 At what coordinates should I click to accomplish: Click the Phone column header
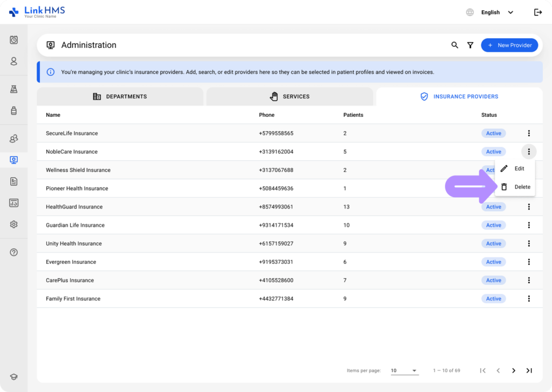(266, 115)
